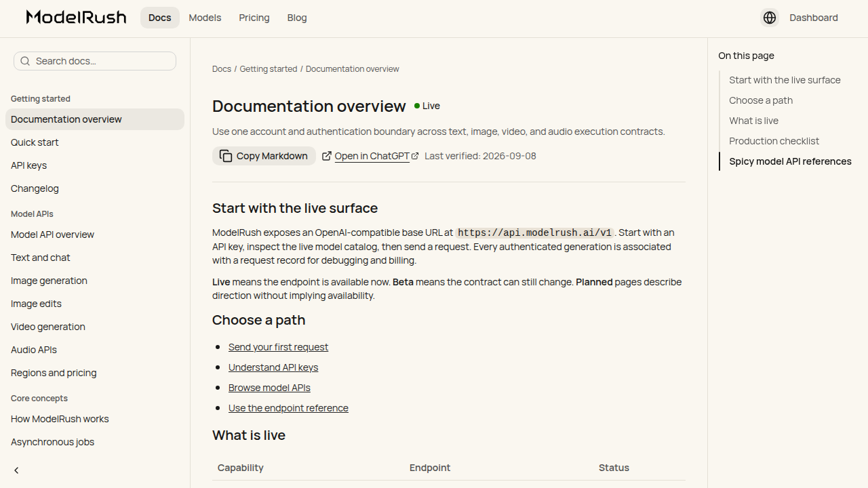
Task: Click the external link icon before Open in ChatGPT
Action: point(327,156)
